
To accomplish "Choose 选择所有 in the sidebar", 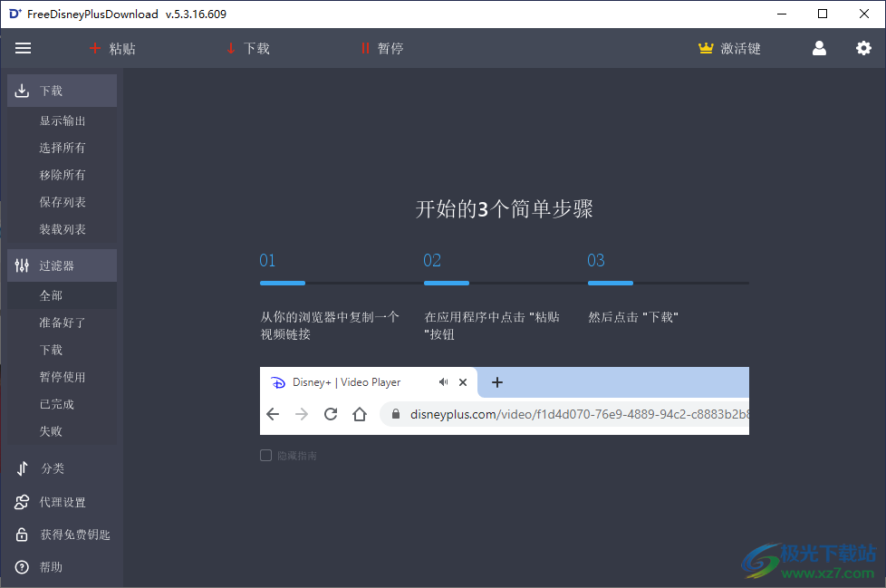I will tap(63, 148).
